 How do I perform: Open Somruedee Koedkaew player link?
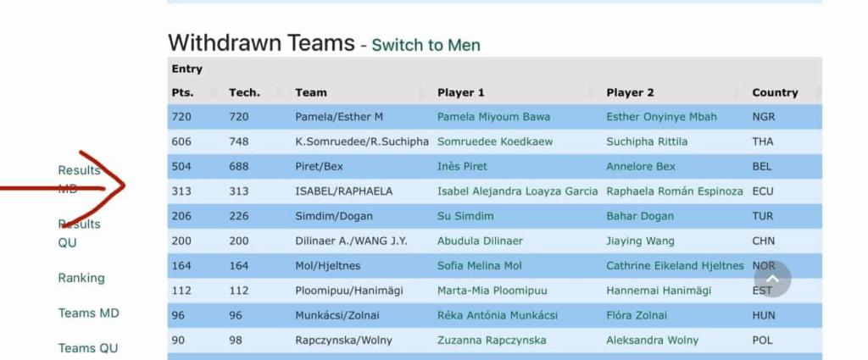point(495,141)
